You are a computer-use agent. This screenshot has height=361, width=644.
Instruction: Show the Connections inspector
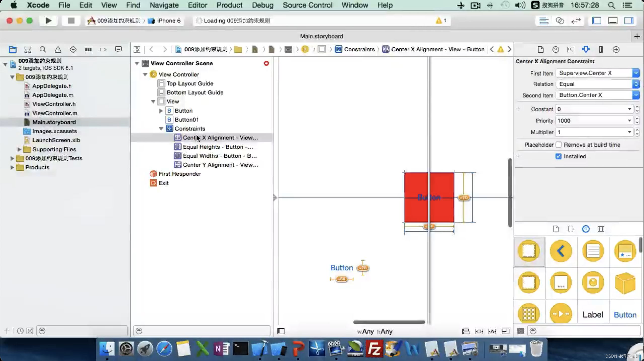(616, 49)
